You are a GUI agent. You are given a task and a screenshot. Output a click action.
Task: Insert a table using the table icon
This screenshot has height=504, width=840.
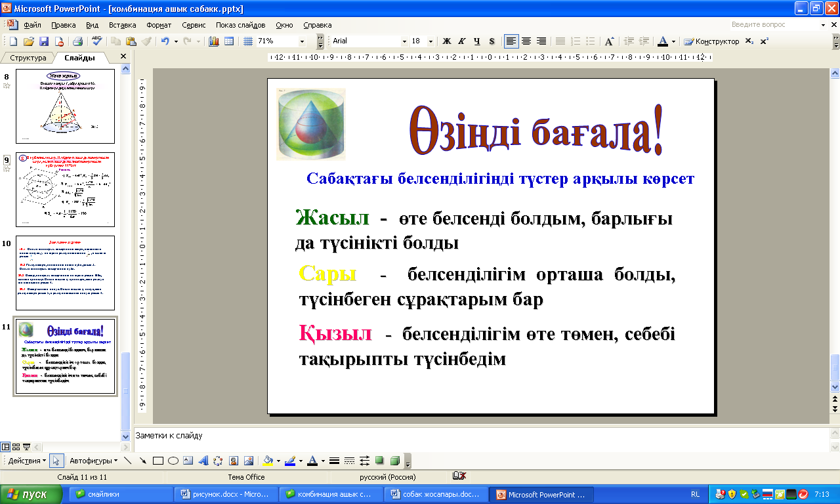[x=228, y=41]
